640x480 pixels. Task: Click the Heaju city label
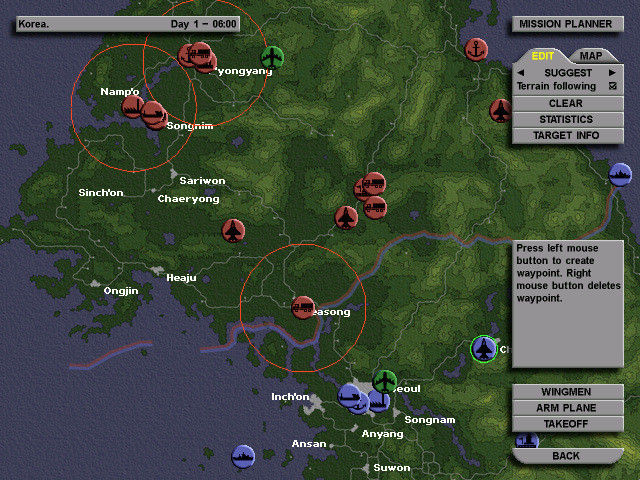(181, 278)
